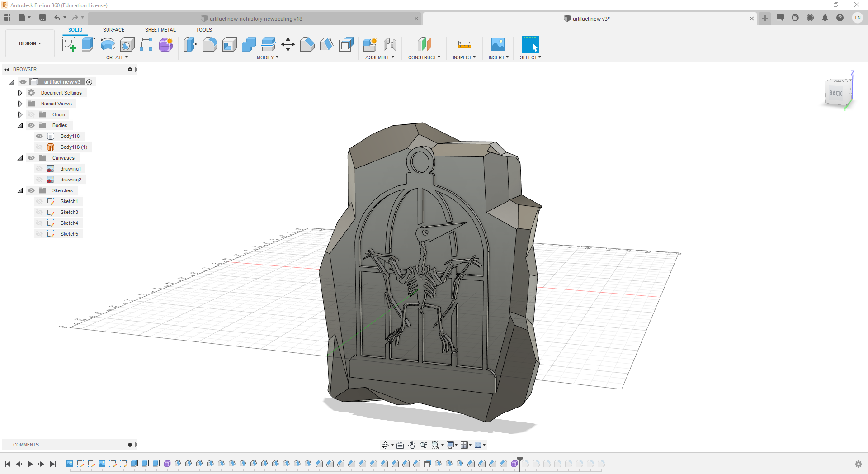Open the ASSEMBLE menu
868x474 pixels.
tap(380, 57)
